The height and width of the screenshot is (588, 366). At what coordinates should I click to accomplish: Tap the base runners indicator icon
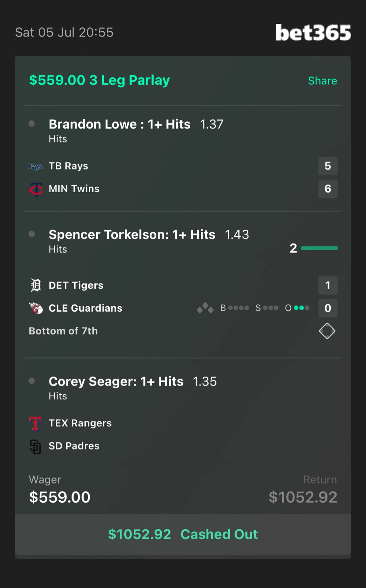coord(205,308)
